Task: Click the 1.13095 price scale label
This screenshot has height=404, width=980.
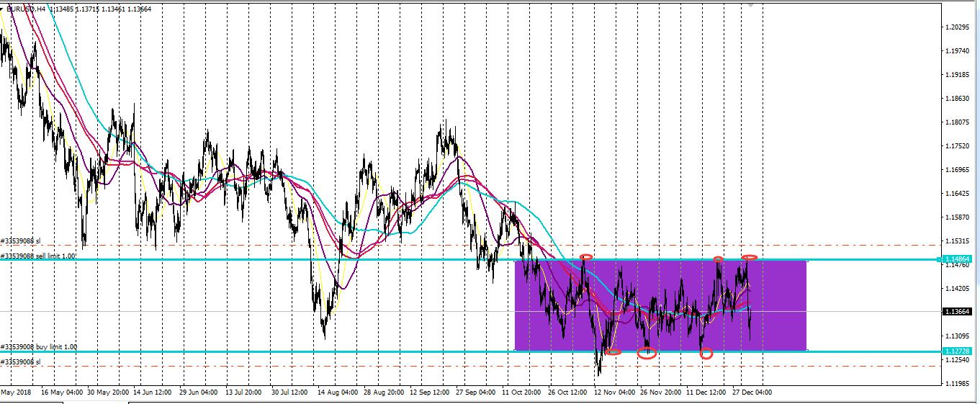Action: tap(957, 336)
